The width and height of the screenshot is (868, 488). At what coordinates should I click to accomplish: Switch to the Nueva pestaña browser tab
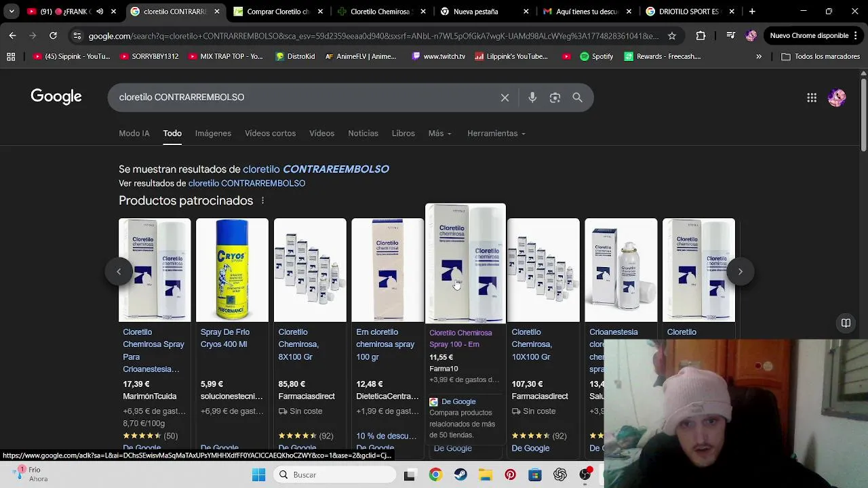point(485,12)
